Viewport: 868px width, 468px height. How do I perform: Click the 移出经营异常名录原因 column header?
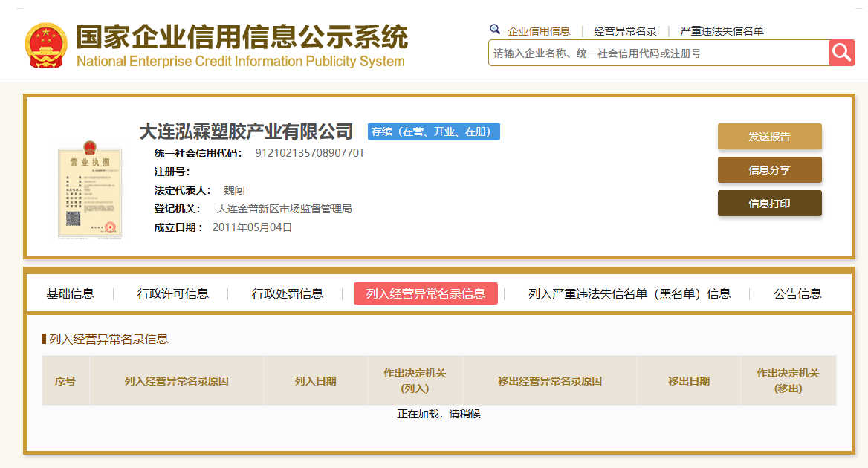click(x=550, y=381)
